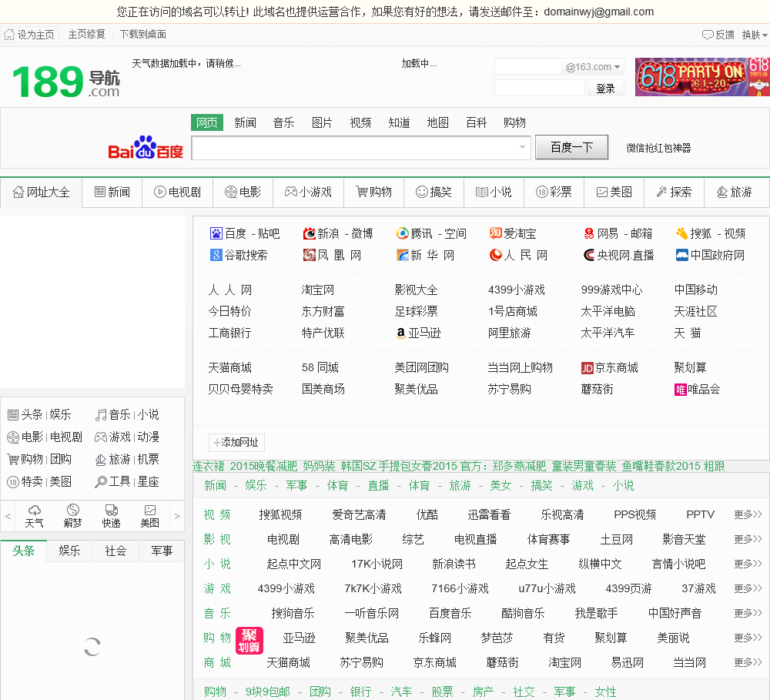
Task: Open the 换肤 skin dropdown
Action: 754,35
